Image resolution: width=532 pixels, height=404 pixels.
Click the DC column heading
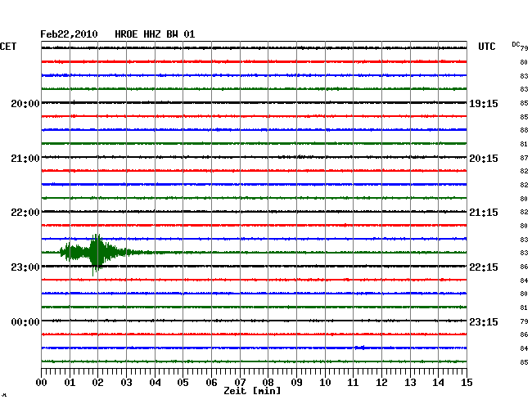pos(516,44)
